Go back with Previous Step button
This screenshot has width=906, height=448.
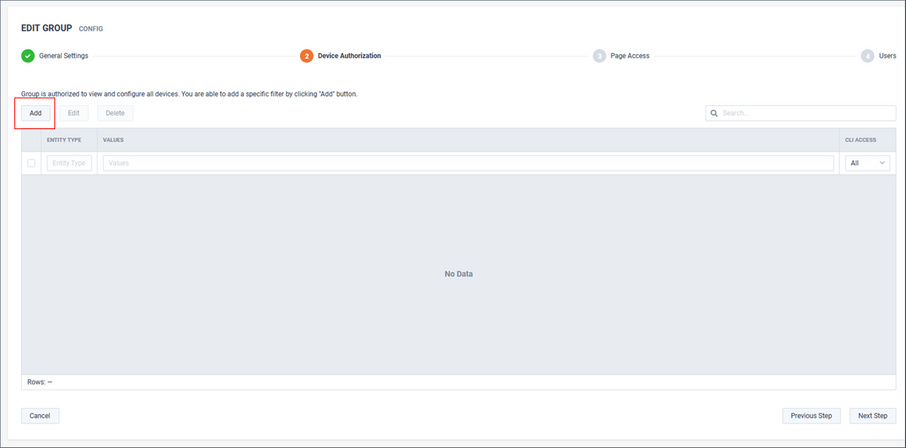point(811,416)
